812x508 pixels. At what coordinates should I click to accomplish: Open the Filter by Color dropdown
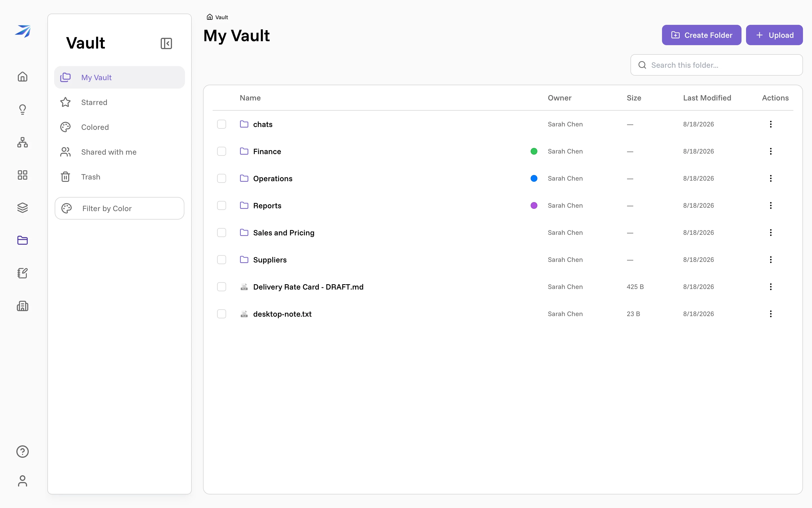click(x=120, y=208)
